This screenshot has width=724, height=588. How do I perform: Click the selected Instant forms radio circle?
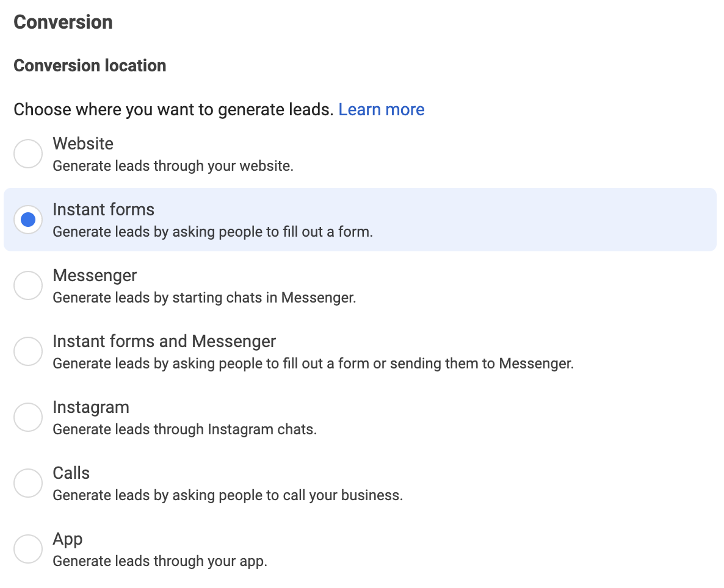click(28, 220)
